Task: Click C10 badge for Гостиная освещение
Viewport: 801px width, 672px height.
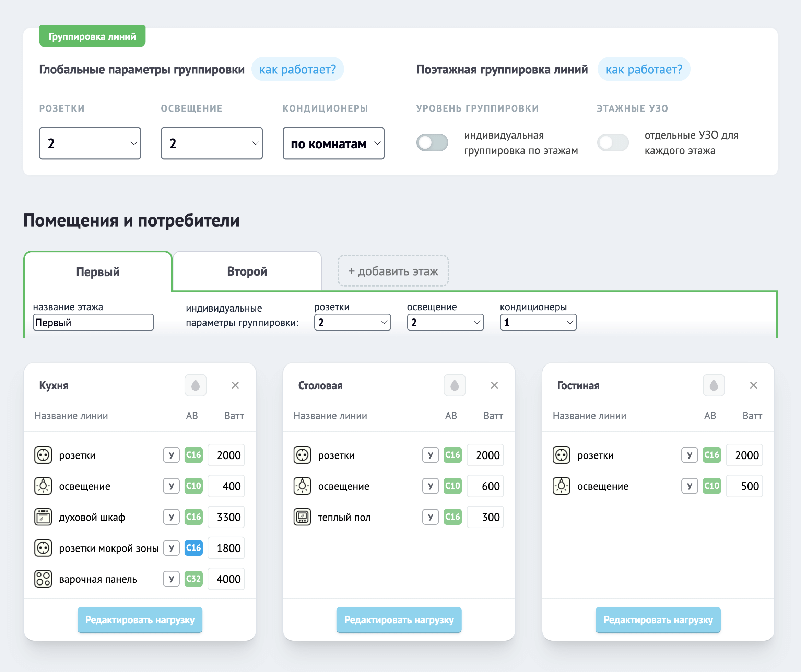Action: click(712, 486)
